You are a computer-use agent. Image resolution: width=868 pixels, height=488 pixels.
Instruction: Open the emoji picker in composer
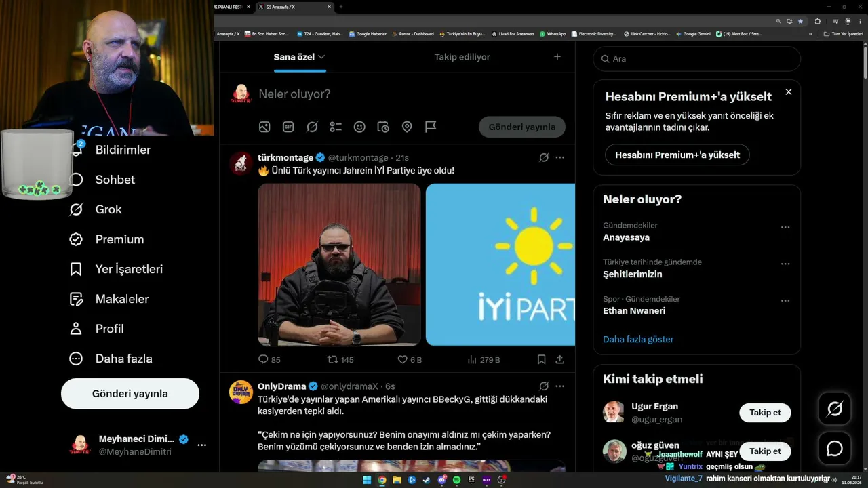(359, 127)
